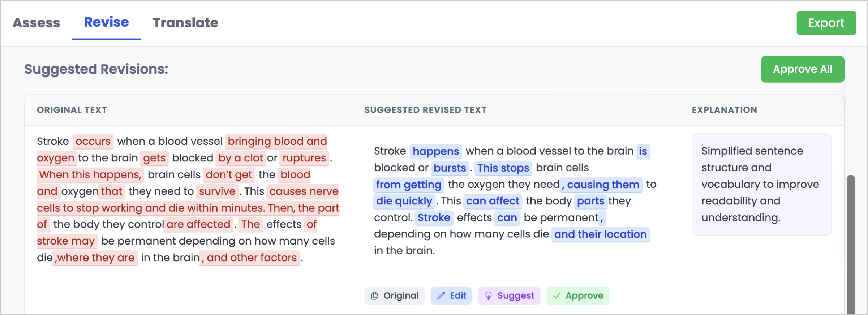868x315 pixels.
Task: Open the Translate tab
Action: [x=186, y=22]
